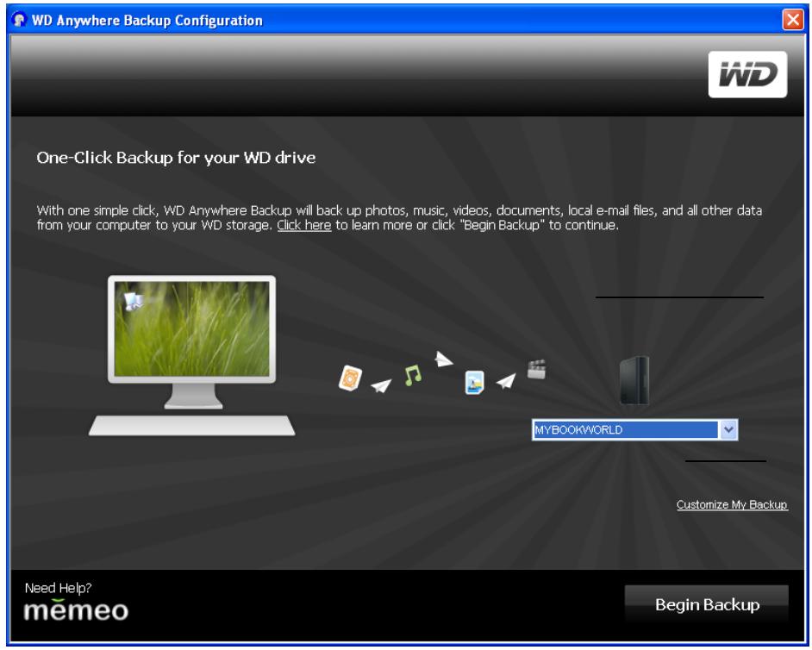812x650 pixels.
Task: Click the keyboard illustration below the monitor
Action: pos(192,425)
